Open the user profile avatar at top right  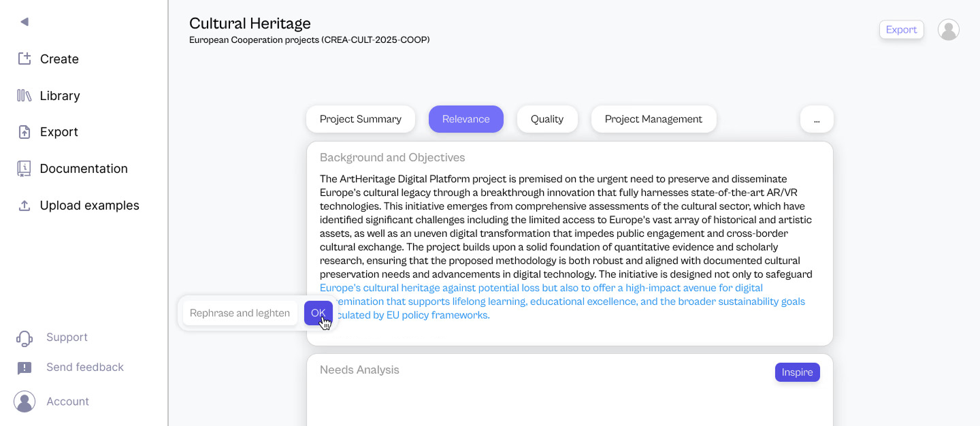pos(948,30)
